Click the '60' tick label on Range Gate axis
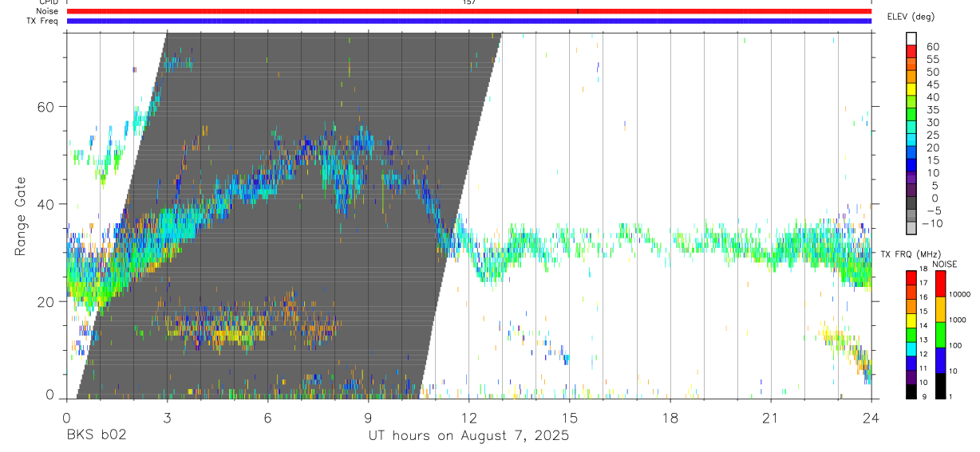The height and width of the screenshot is (452, 980). coord(45,107)
